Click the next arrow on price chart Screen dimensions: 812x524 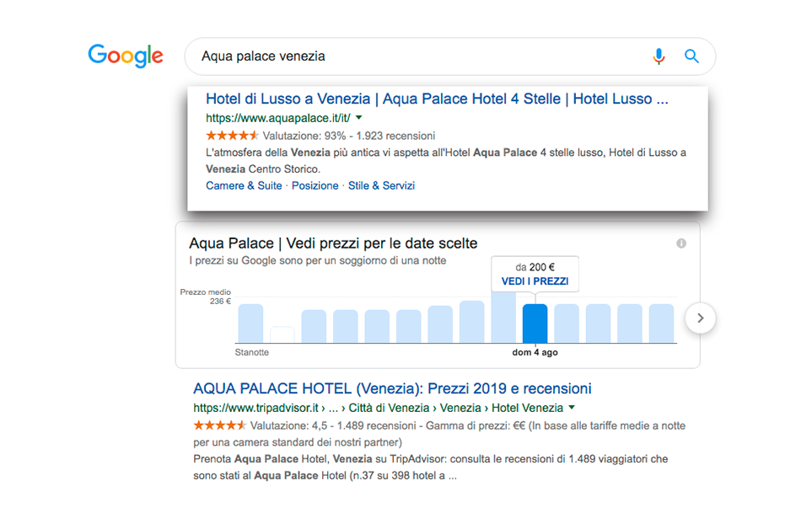(700, 318)
